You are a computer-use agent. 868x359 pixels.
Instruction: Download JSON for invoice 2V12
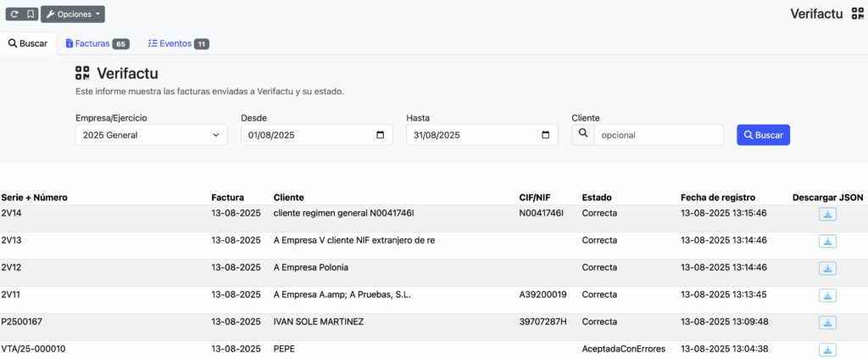(827, 268)
